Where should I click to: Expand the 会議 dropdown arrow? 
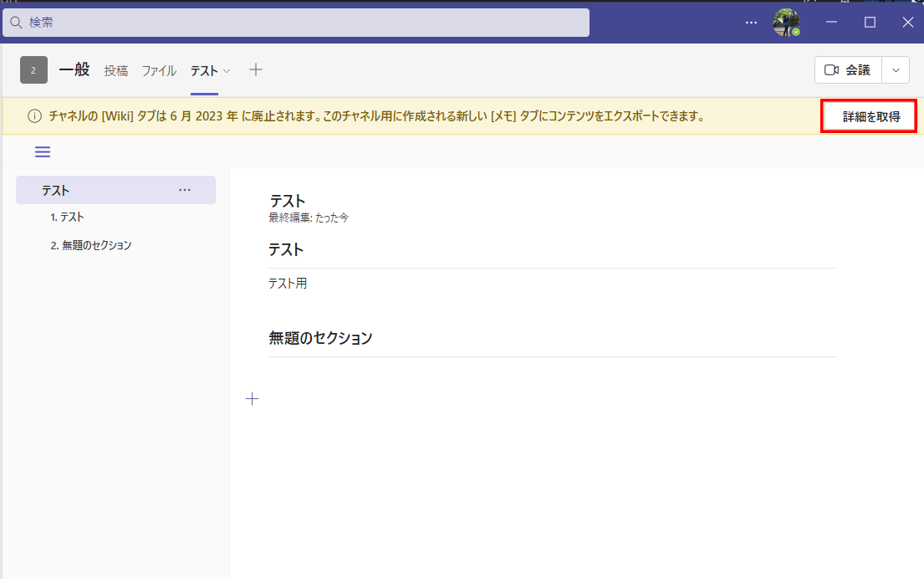click(896, 70)
